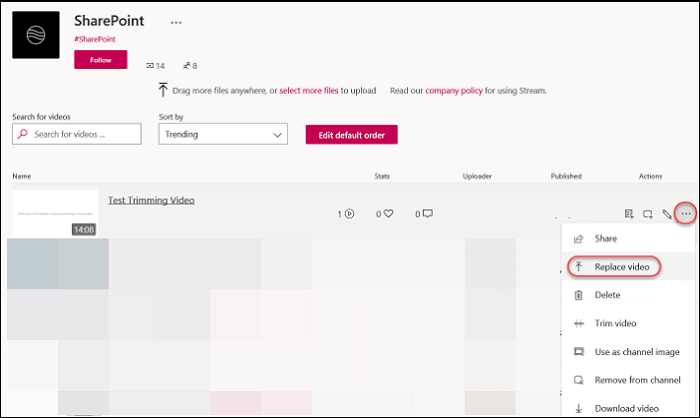Click the Published column header

coord(566,176)
